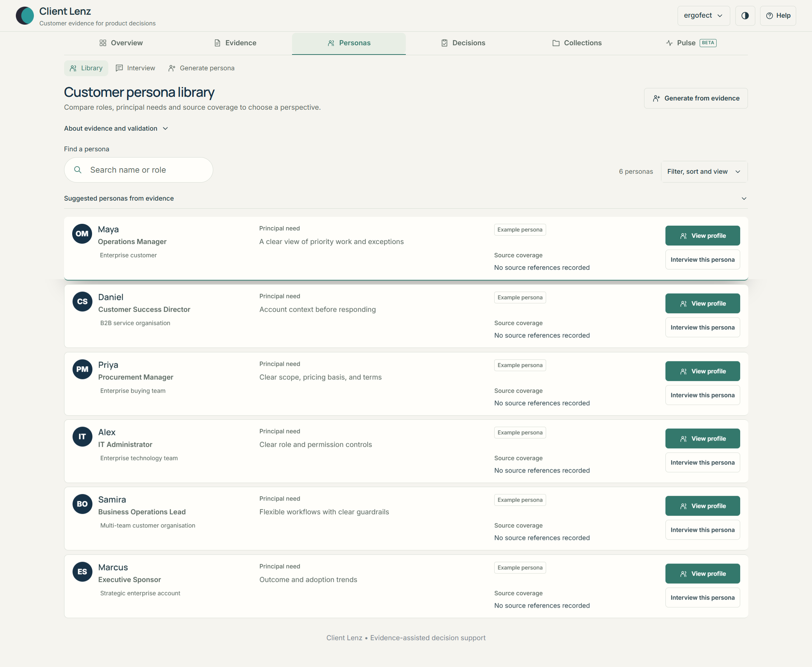Screen dimensions: 812x667
Task: Switch to the Evidence tab
Action: 235,43
